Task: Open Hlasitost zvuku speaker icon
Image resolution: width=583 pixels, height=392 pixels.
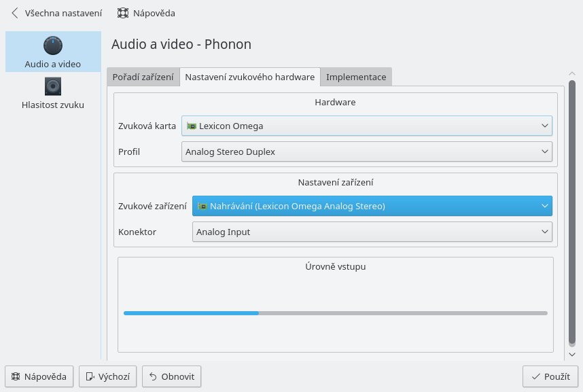Action: 53,86
